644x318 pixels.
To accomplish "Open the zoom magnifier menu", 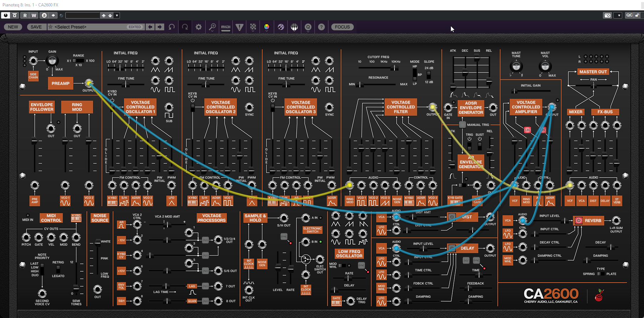I will [x=212, y=27].
